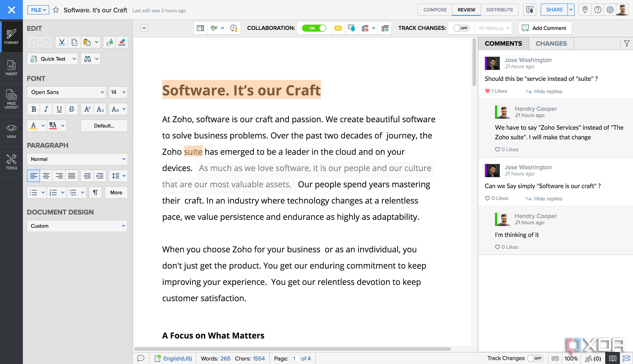Star the document as favorite
This screenshot has width=633, height=364.
[56, 10]
